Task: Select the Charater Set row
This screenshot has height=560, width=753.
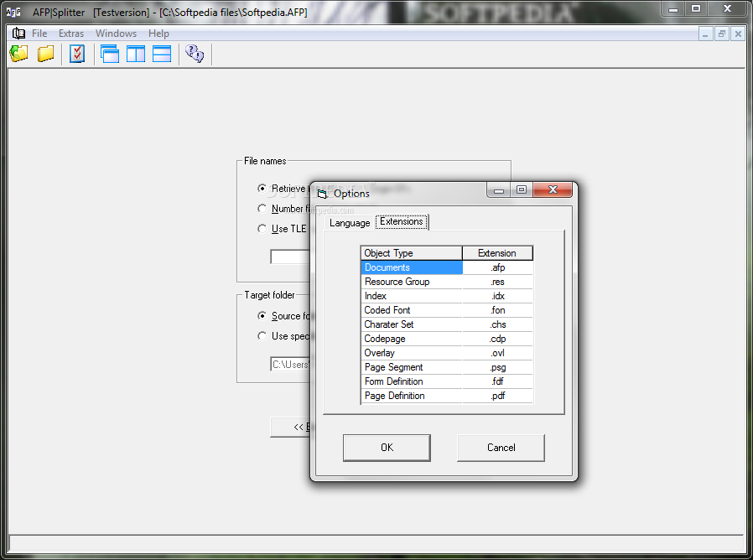Action: (x=412, y=324)
